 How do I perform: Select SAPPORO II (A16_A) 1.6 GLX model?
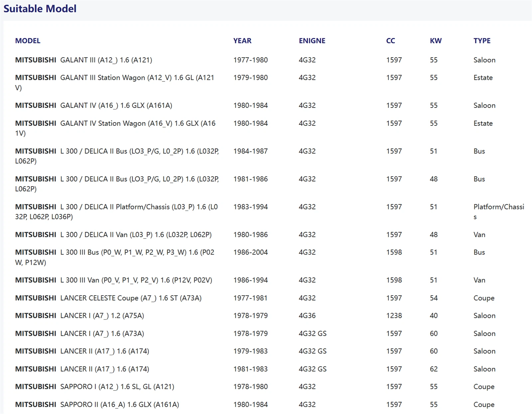click(97, 405)
